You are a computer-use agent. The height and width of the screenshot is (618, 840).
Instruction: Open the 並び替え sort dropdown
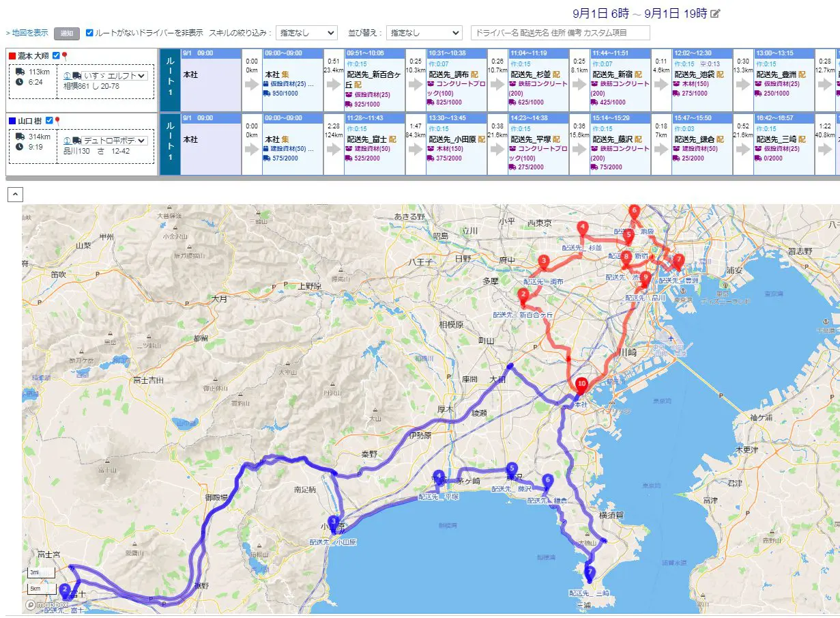pyautogui.click(x=424, y=33)
